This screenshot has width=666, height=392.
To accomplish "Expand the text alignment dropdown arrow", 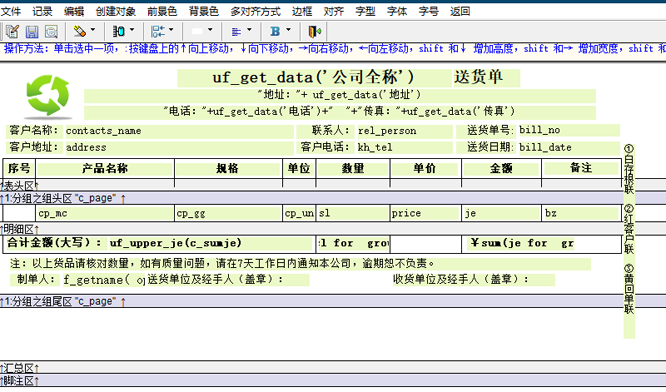I will click(249, 30).
